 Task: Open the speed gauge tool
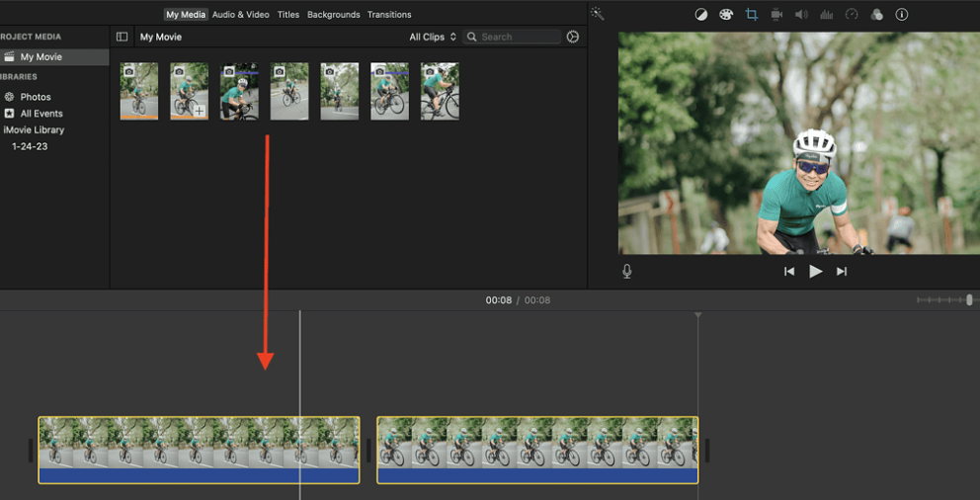[852, 15]
